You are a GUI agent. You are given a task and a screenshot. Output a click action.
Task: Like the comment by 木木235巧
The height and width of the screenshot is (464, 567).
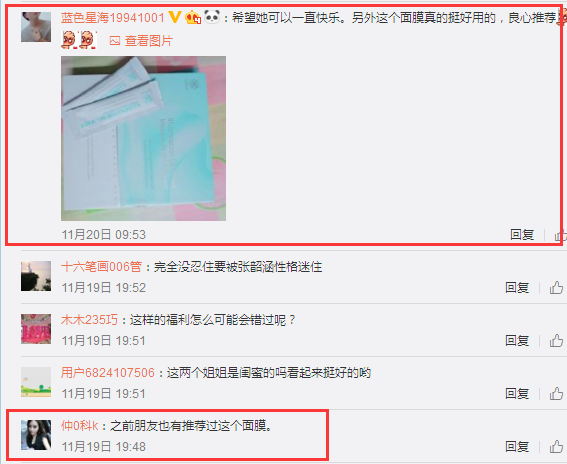556,341
